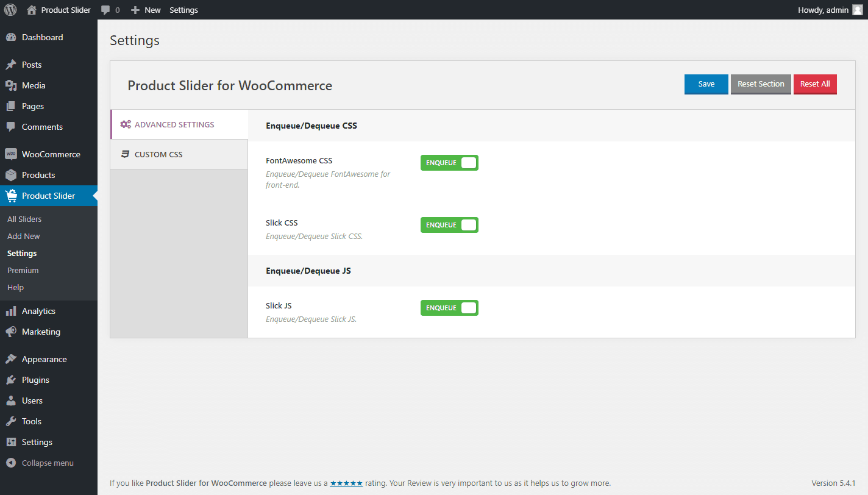Image resolution: width=868 pixels, height=495 pixels.
Task: Click the Tools wrench icon
Action: [x=11, y=421]
